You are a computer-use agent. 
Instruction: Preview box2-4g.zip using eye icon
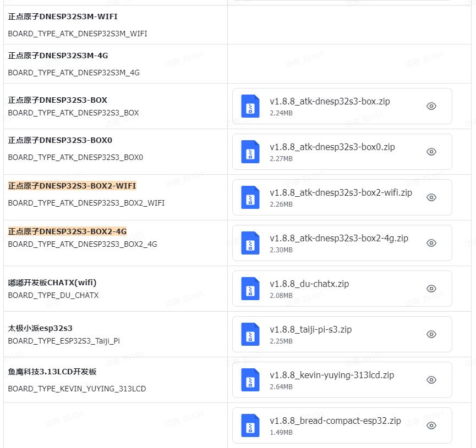click(x=431, y=243)
